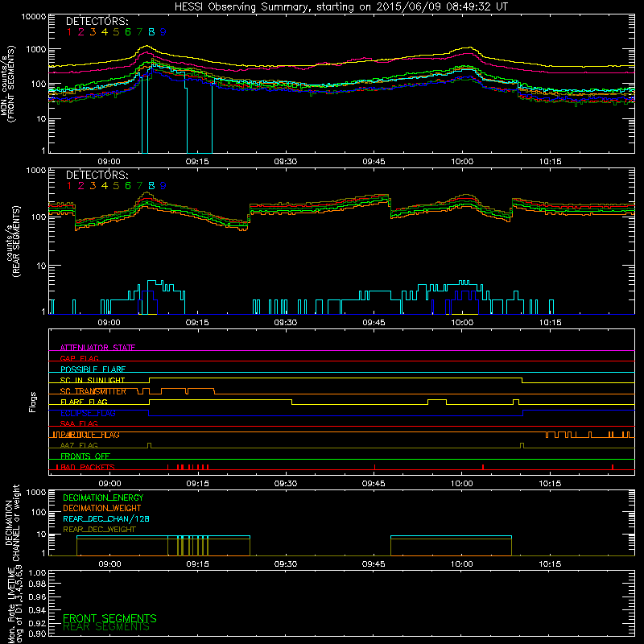Click the SC_TRANSMITTER flag label
This screenshot has height=644, width=644.
pos(93,391)
